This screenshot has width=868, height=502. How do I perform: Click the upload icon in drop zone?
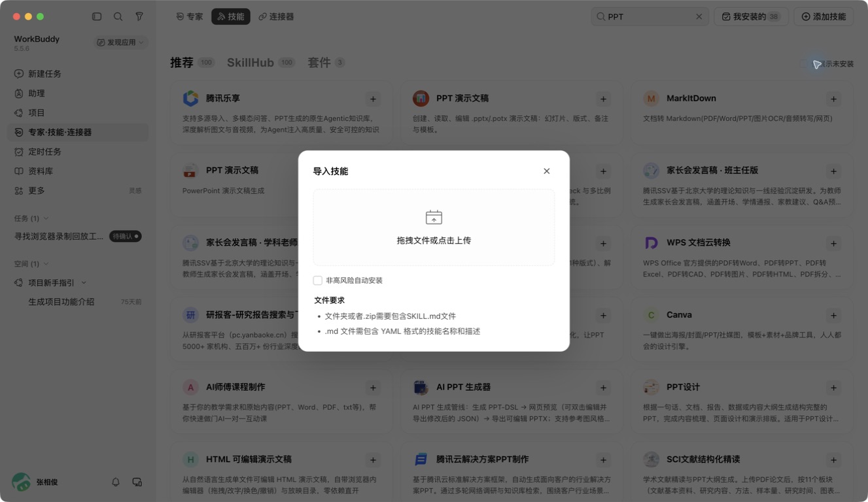point(434,217)
